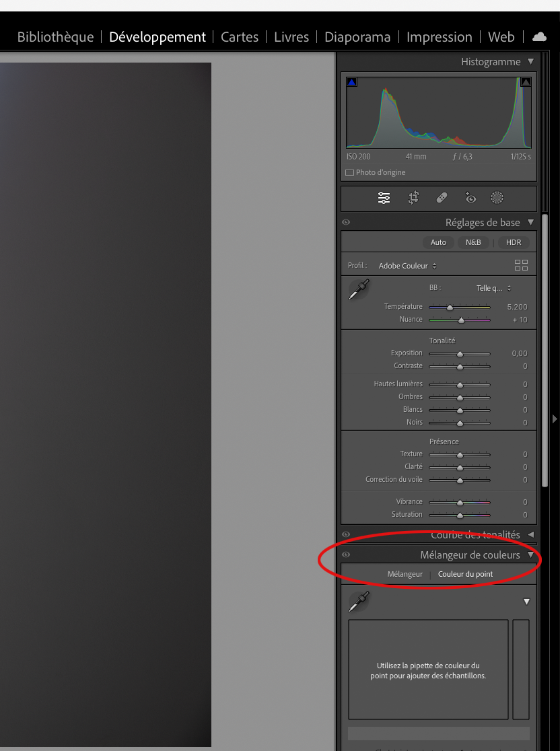Open the Livres module
560x751 pixels.
(x=291, y=37)
